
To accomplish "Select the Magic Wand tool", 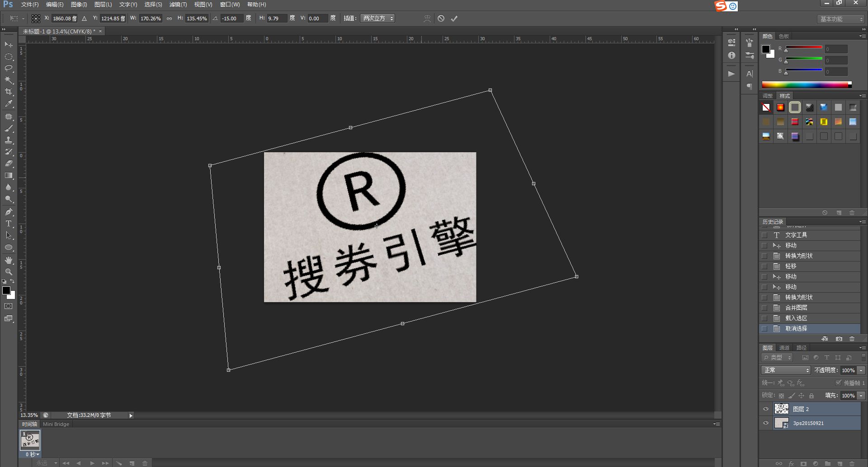I will click(9, 80).
